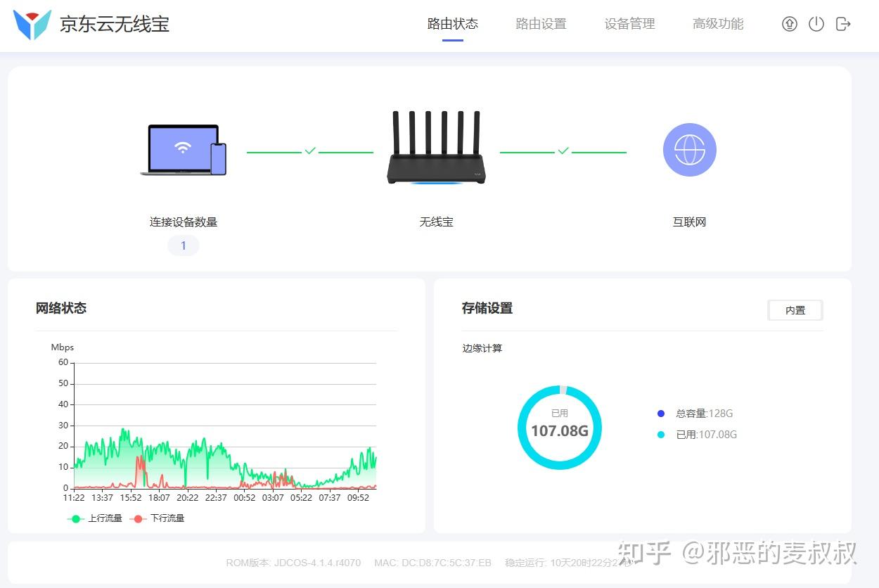Viewport: 879px width, 588px height.
Task: Click the storage usage donut showing 107.08G
Action: (560, 428)
